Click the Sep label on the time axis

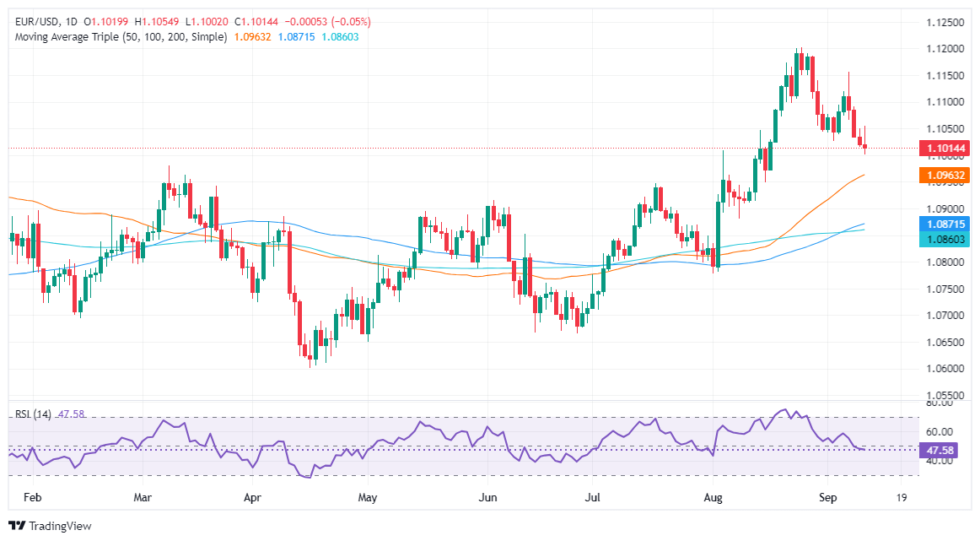point(827,498)
